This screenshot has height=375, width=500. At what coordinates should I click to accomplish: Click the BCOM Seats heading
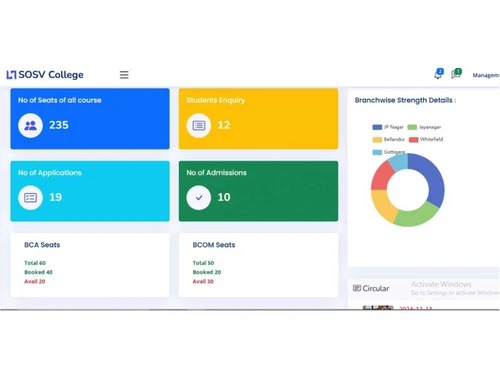coord(214,245)
